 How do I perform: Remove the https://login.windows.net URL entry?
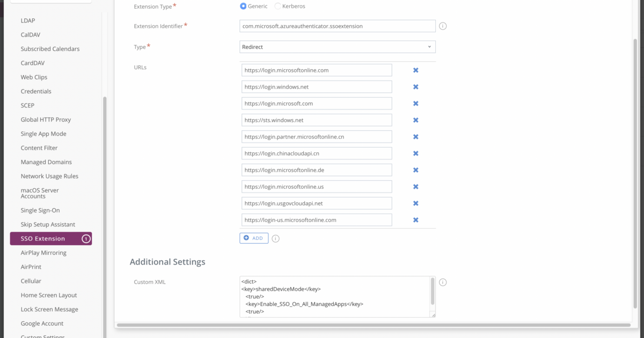pos(415,86)
